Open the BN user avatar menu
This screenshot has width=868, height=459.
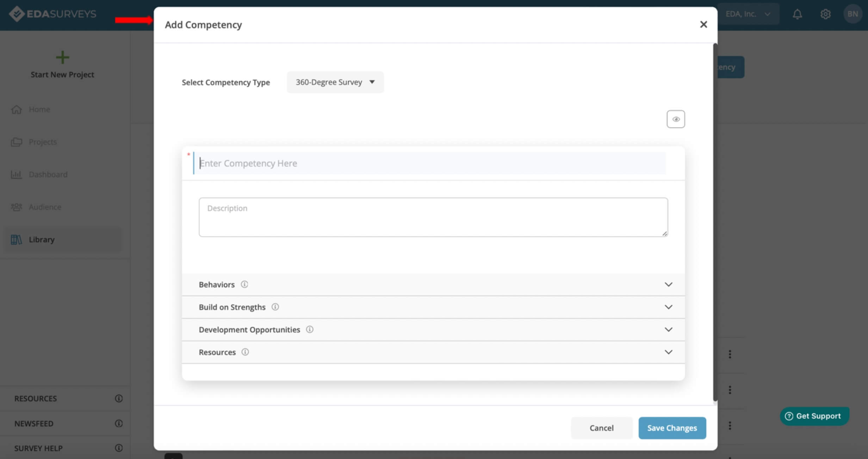[852, 14]
